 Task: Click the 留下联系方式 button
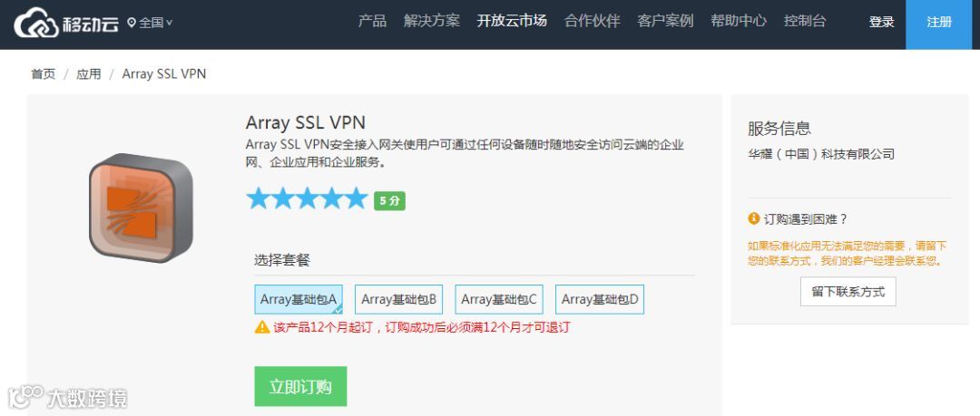[x=848, y=292]
